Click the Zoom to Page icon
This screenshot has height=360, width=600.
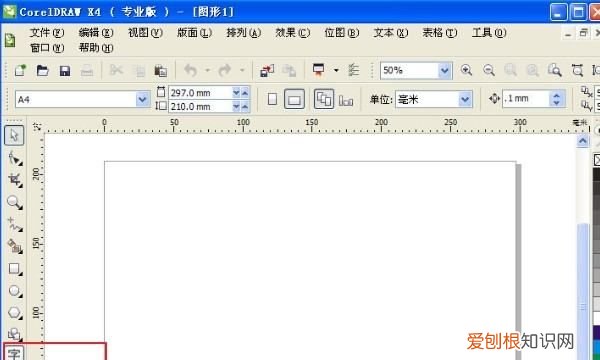554,70
